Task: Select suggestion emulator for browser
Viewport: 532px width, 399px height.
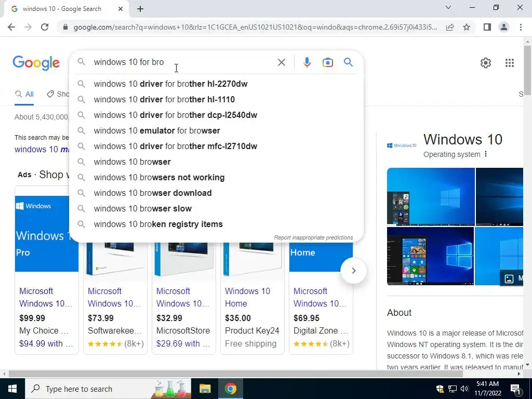Action: [x=216, y=130]
